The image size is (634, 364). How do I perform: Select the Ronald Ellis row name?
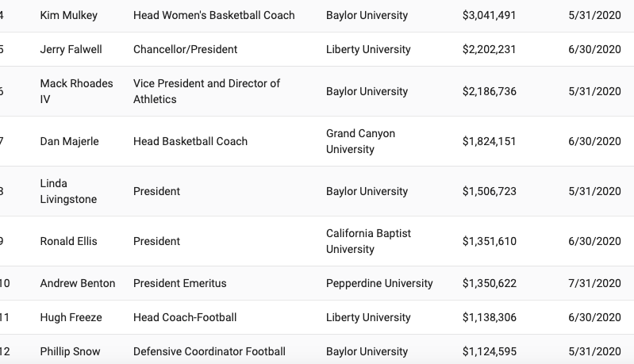click(69, 241)
